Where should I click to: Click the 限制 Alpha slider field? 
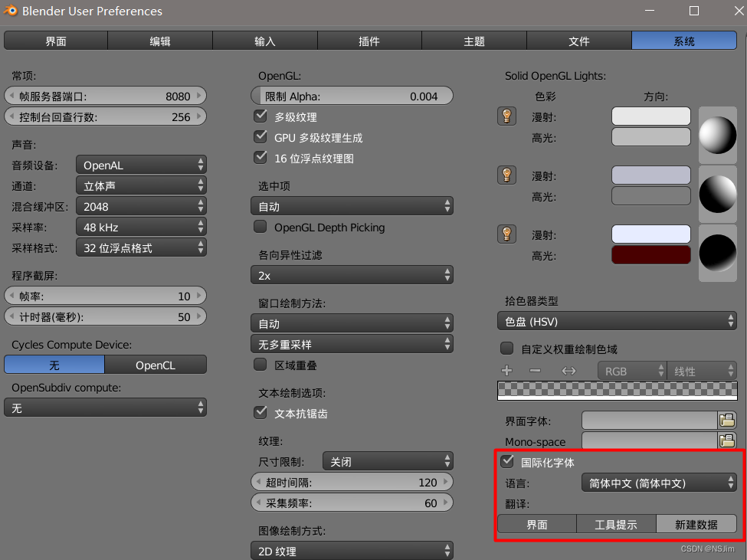[x=352, y=96]
